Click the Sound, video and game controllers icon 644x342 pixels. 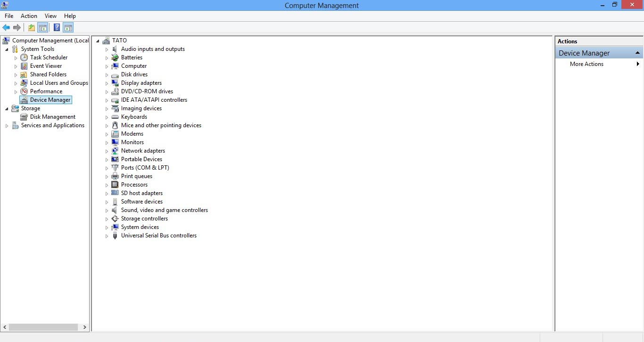tap(115, 210)
